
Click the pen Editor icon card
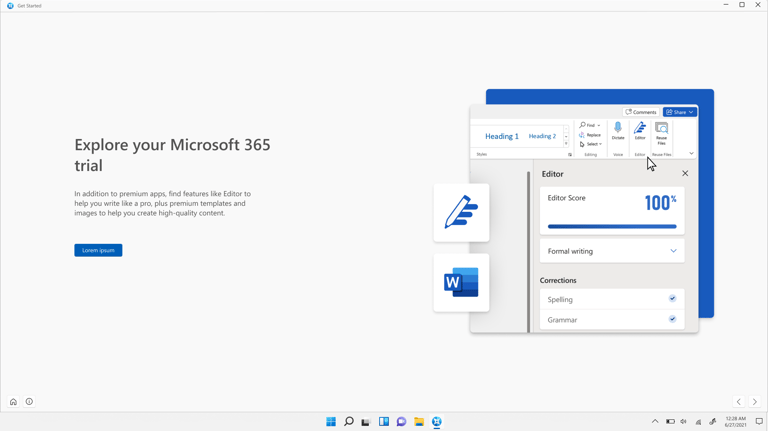pos(461,213)
